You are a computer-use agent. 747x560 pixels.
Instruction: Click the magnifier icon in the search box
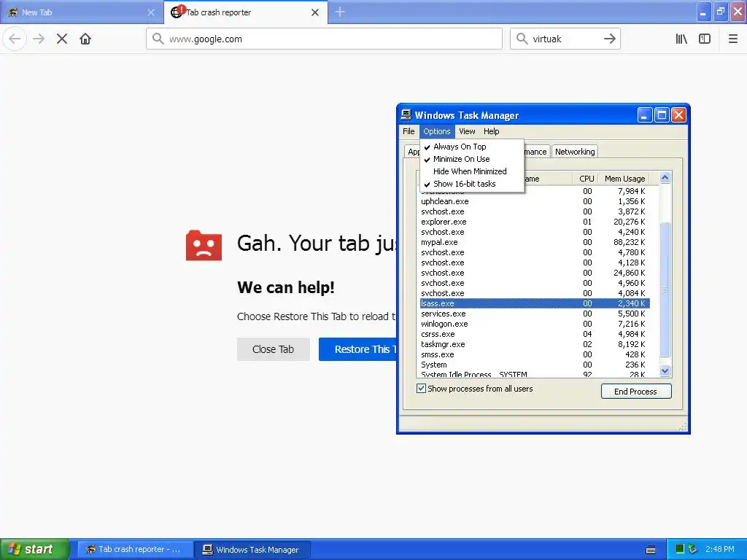click(x=522, y=39)
